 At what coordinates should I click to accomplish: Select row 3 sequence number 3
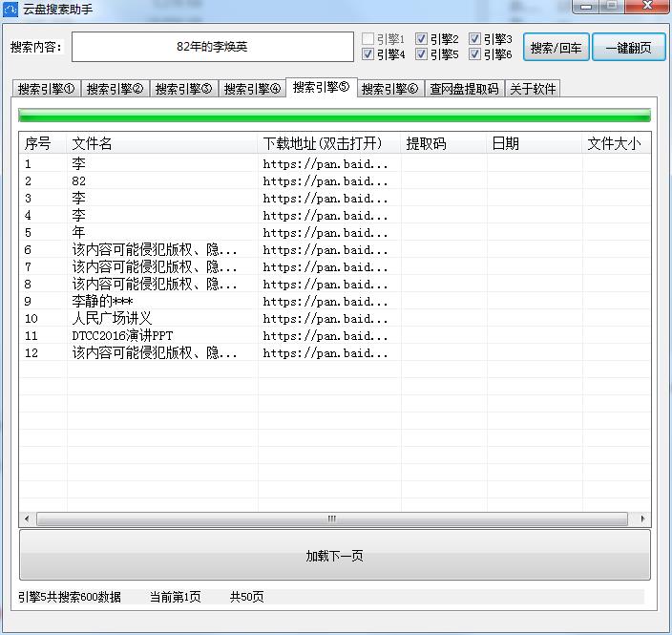coord(28,198)
